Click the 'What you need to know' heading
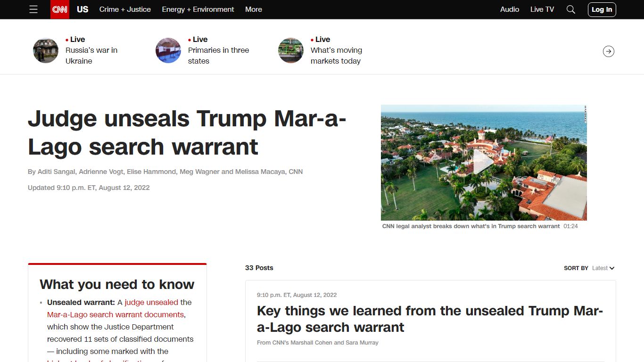 117,284
